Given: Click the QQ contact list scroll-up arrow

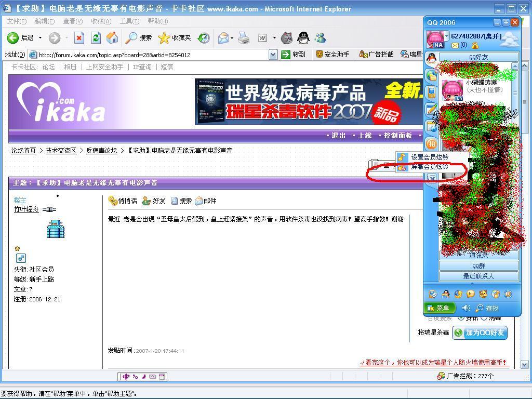Looking at the screenshot, I should [x=515, y=66].
